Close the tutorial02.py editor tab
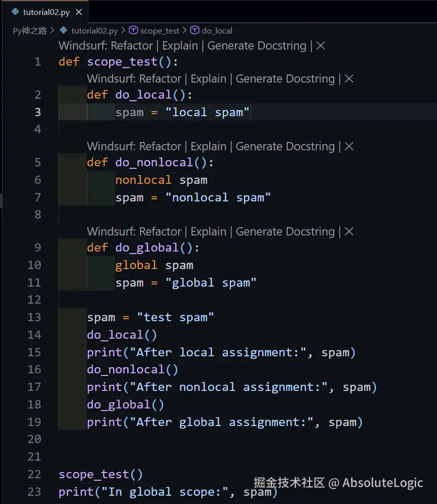 pyautogui.click(x=79, y=12)
